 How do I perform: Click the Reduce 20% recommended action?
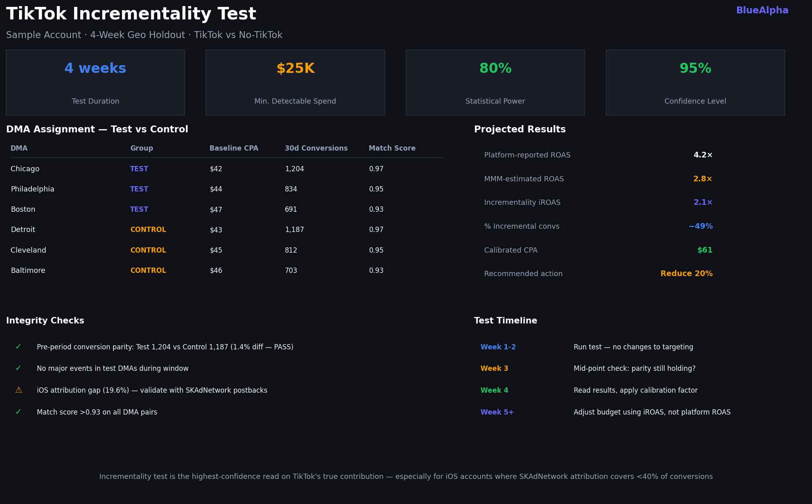click(686, 274)
